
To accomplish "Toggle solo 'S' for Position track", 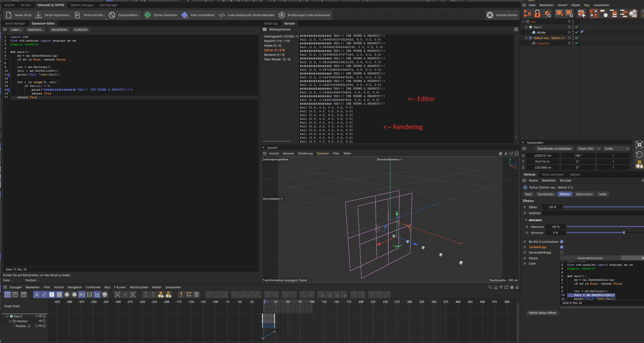I will coord(44,321).
